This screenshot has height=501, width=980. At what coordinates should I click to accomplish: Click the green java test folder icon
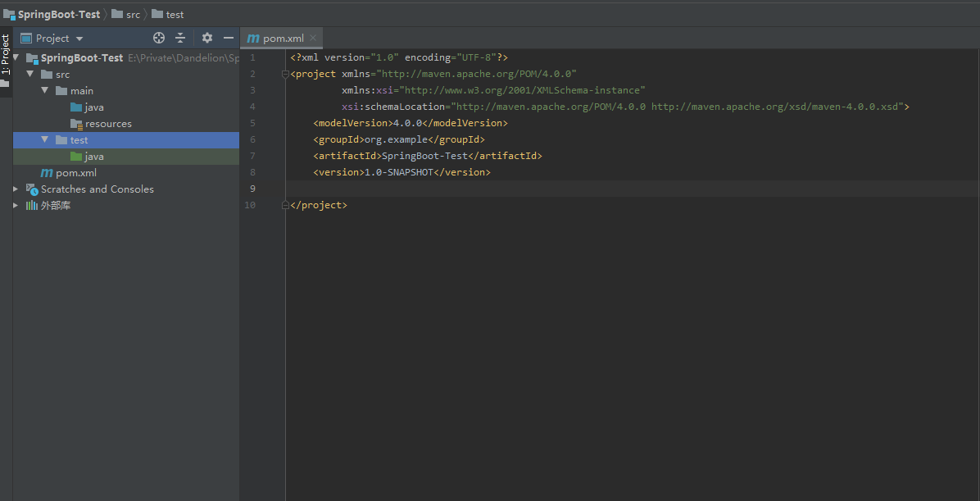tap(77, 157)
